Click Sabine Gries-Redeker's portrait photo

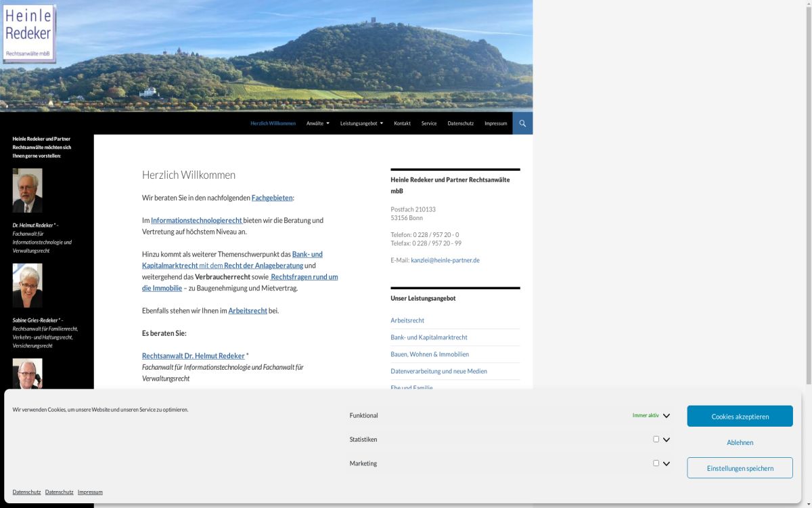click(27, 285)
